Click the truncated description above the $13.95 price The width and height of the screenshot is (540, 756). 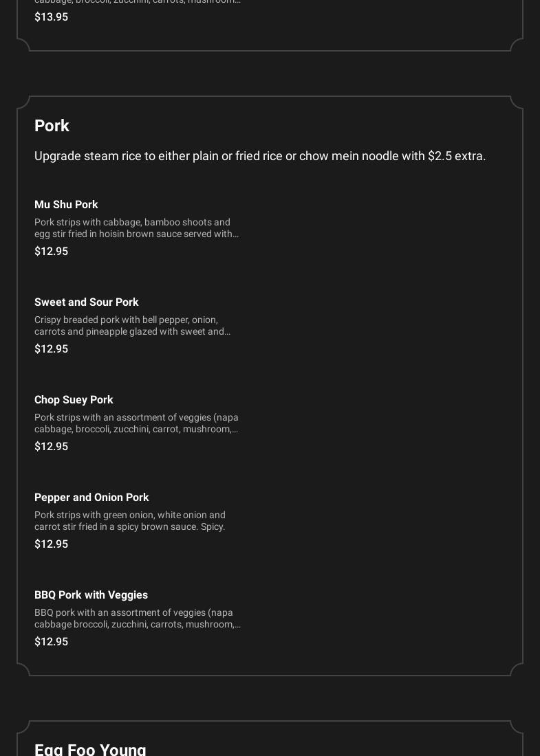coord(137,2)
